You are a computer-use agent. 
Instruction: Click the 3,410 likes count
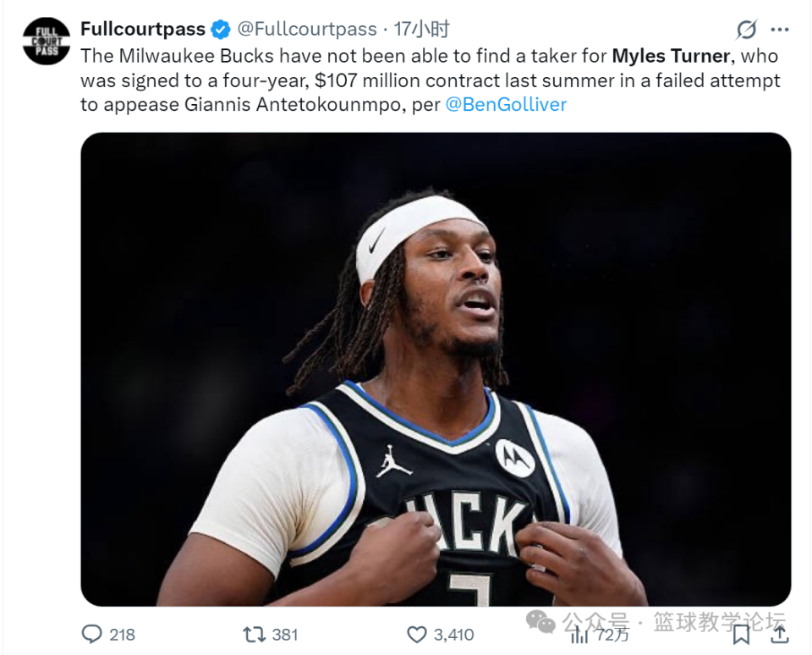[x=453, y=635]
